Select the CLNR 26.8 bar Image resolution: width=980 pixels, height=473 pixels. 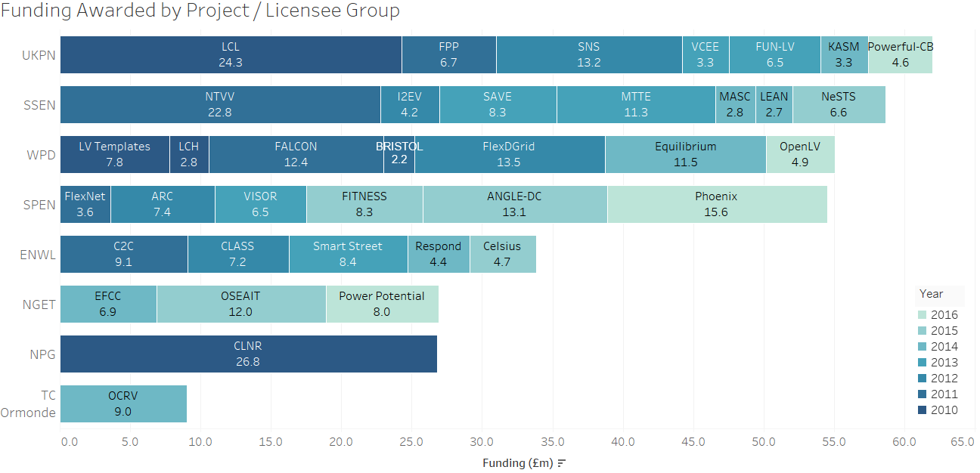[x=249, y=354]
